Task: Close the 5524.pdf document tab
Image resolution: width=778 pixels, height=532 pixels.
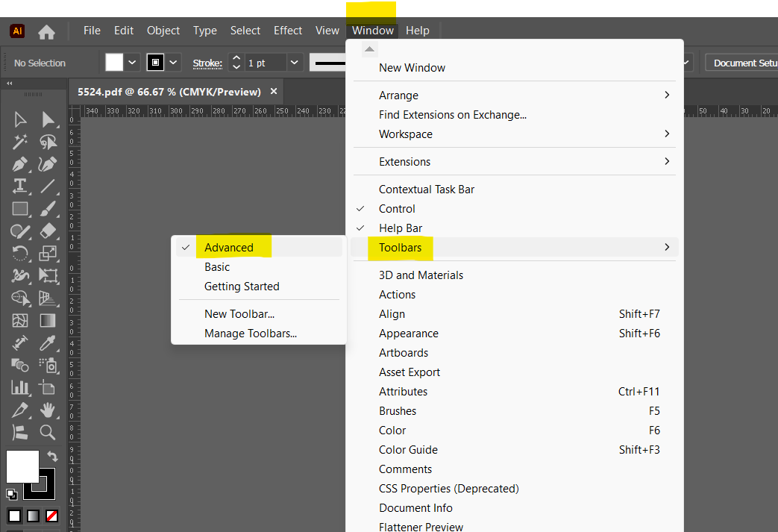Action: click(x=274, y=91)
